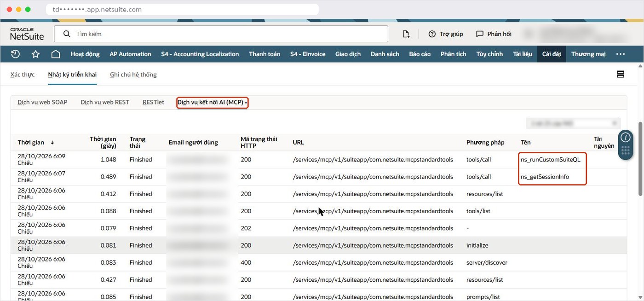
Task: Go to the Home house icon
Action: pos(56,54)
